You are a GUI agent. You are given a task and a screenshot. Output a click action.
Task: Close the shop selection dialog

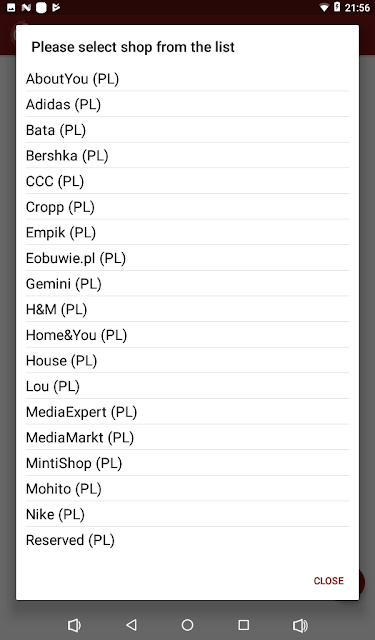tap(328, 580)
